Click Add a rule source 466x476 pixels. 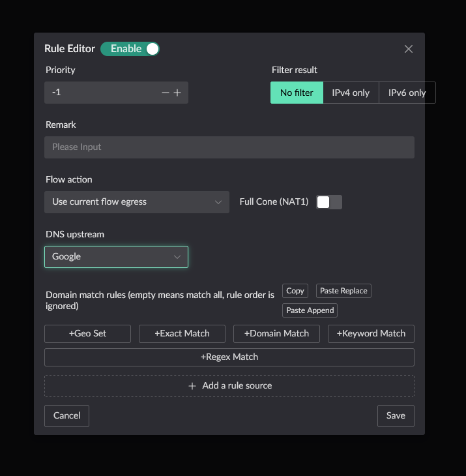coord(229,386)
